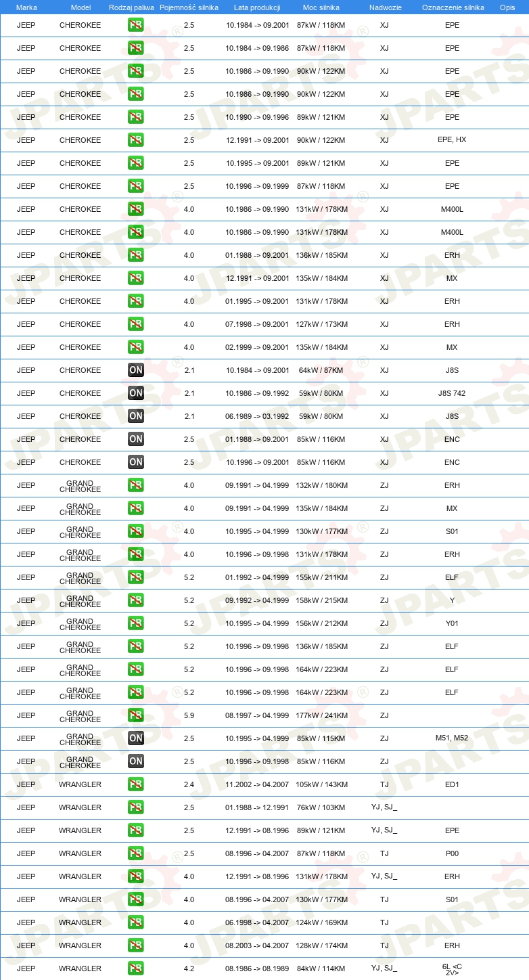This screenshot has width=529, height=980.
Task: Select petrol icon in Grand Cherokee MX row
Action: click(136, 508)
